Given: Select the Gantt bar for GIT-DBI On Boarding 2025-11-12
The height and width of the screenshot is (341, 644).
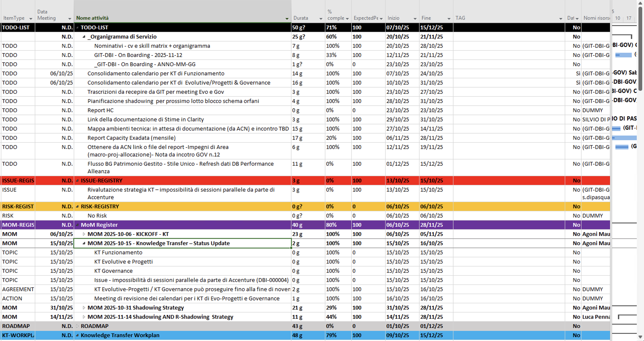Looking at the screenshot, I should [x=623, y=55].
